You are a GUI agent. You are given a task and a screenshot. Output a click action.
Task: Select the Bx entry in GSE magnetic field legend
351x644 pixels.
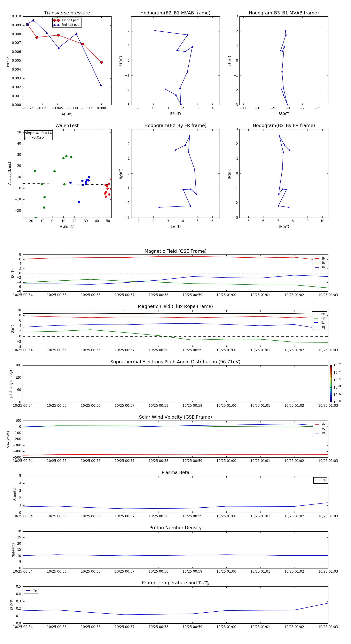coord(320,259)
